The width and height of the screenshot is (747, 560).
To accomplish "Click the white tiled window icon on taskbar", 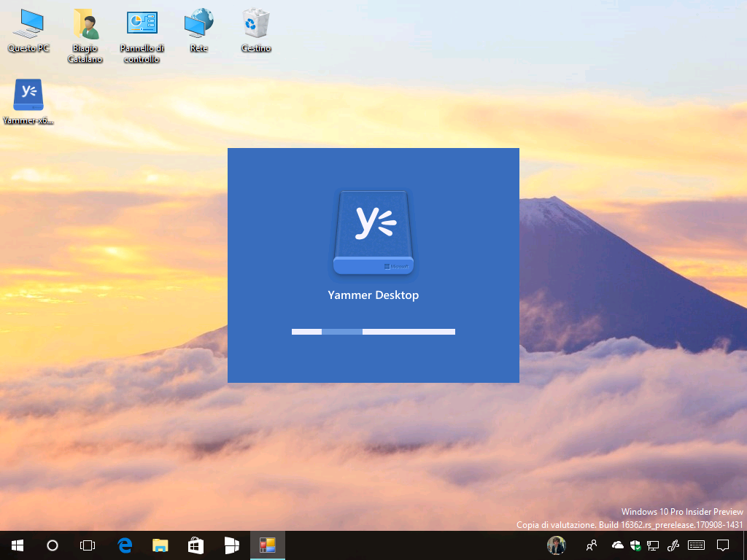I will click(231, 545).
